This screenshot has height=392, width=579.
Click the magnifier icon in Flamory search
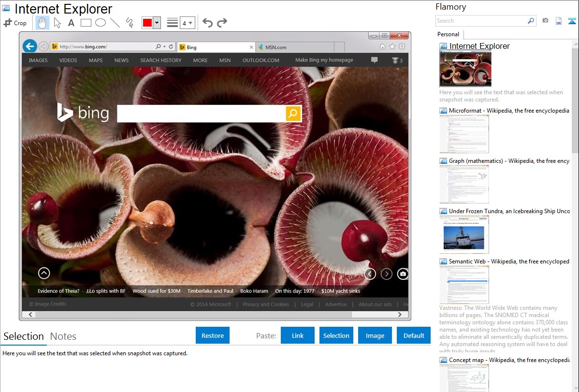pos(531,21)
